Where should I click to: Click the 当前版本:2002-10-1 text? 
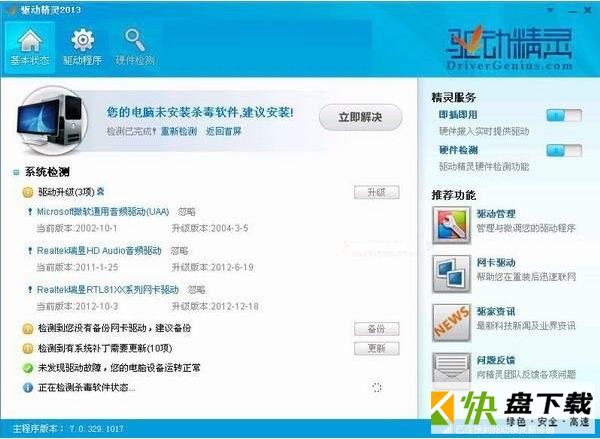[77, 228]
